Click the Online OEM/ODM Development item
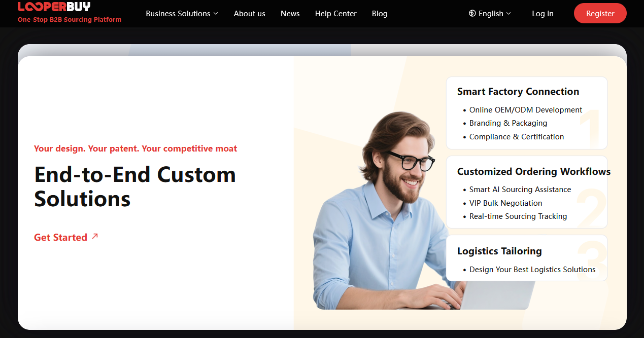 point(525,110)
